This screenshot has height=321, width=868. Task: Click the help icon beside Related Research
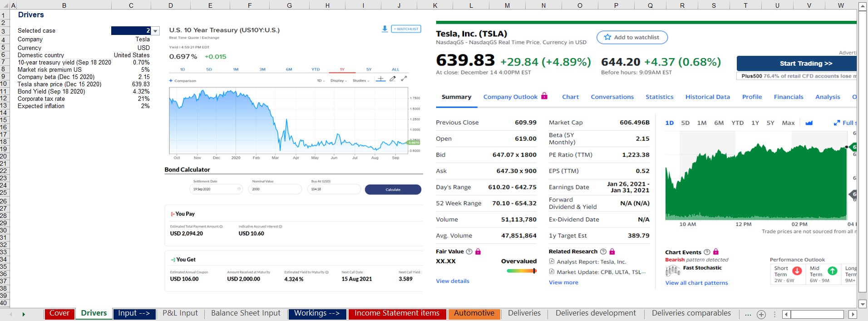(603, 252)
